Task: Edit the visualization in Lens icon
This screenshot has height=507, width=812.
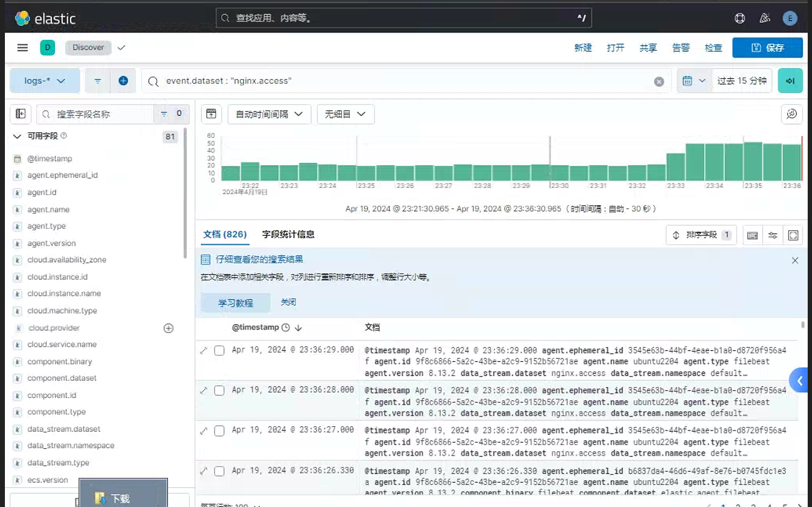Action: pyautogui.click(x=792, y=114)
